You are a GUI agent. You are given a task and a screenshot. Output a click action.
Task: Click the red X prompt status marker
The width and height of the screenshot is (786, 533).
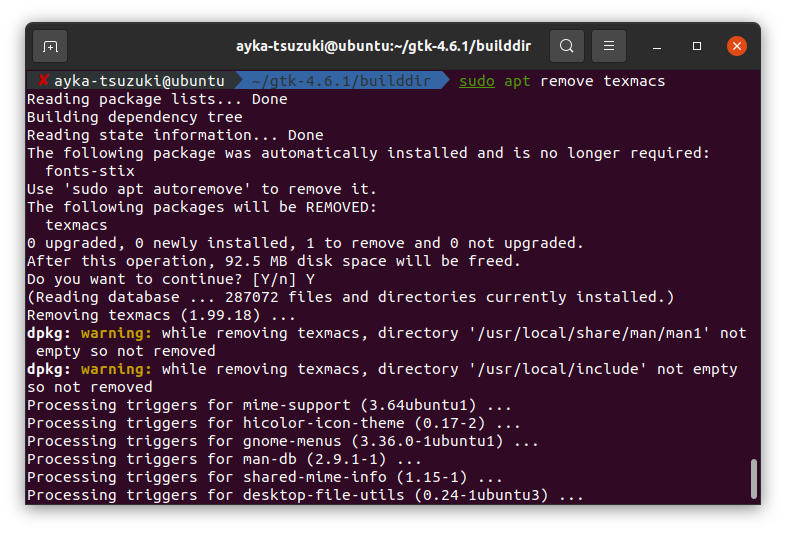point(44,80)
